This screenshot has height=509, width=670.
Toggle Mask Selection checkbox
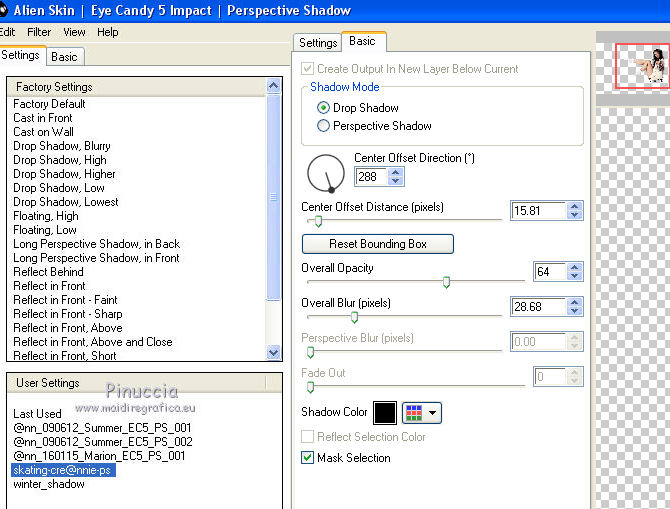pyautogui.click(x=307, y=458)
